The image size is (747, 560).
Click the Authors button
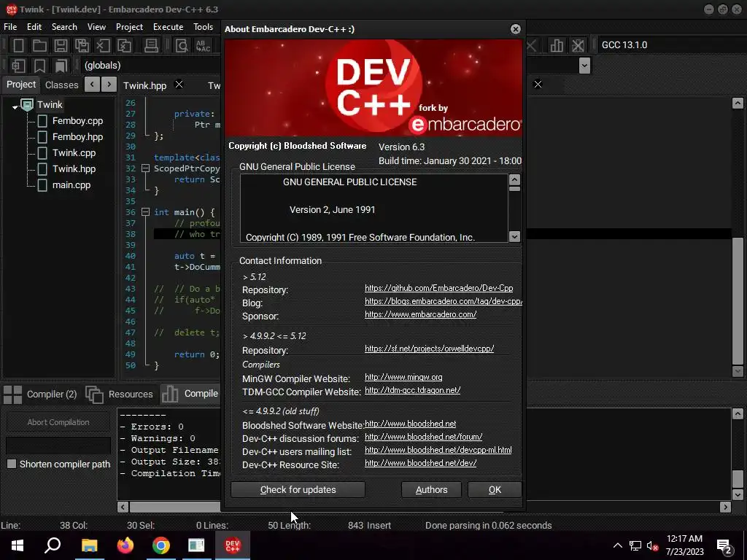431,489
